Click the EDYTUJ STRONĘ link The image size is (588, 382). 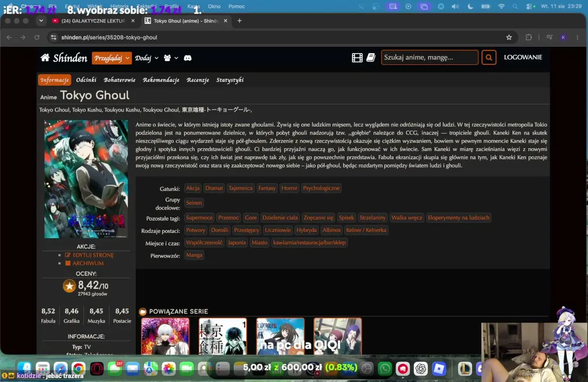(x=93, y=255)
